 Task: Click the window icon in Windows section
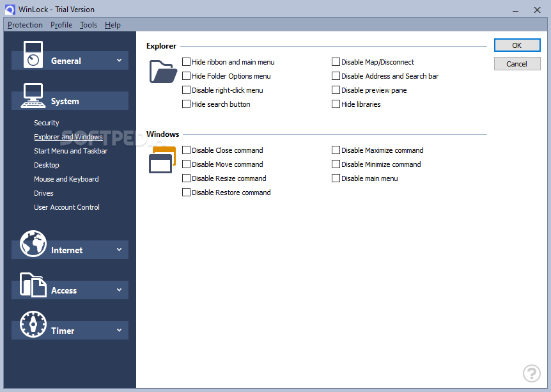point(162,159)
